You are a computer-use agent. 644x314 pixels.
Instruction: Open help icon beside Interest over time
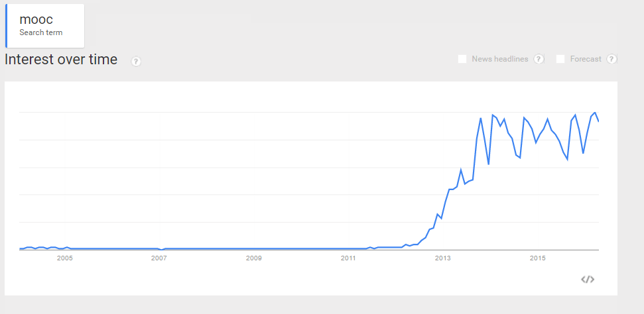click(136, 62)
